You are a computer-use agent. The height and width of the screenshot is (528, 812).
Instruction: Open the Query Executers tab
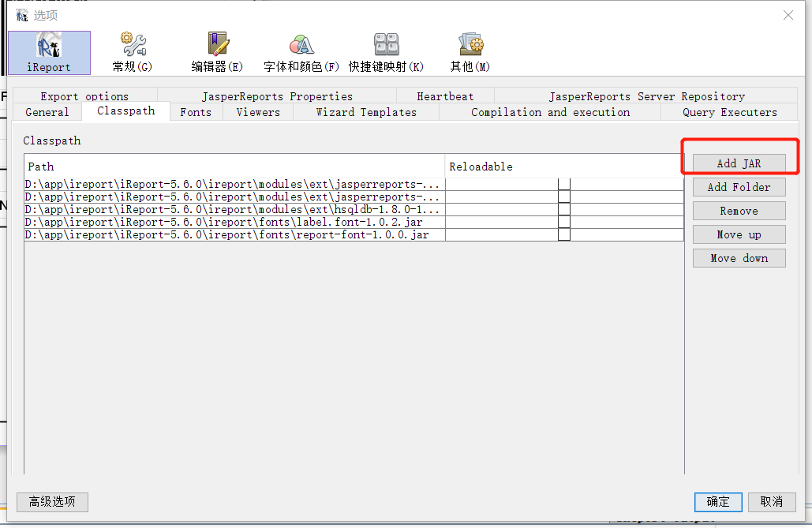coord(729,112)
